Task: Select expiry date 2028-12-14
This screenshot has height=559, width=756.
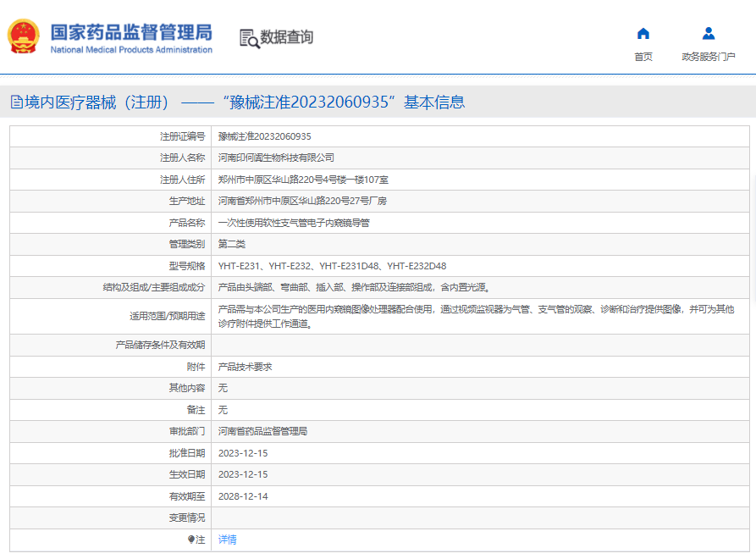Action: [x=242, y=495]
